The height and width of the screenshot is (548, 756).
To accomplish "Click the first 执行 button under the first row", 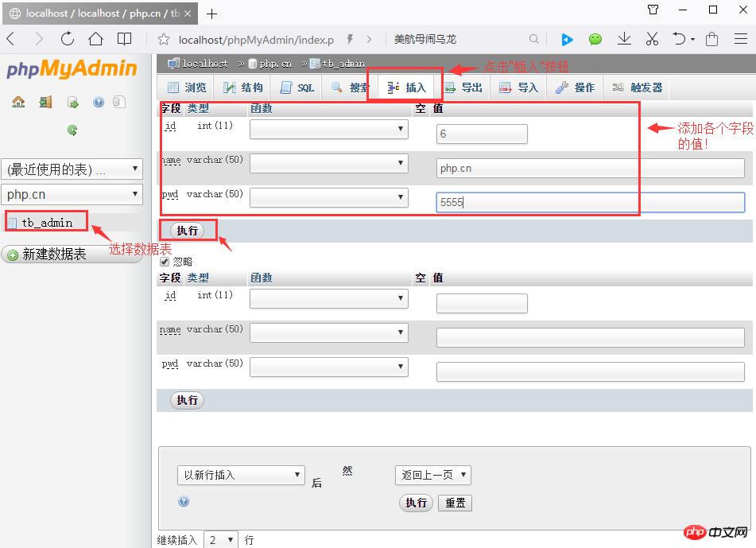I will [x=188, y=231].
